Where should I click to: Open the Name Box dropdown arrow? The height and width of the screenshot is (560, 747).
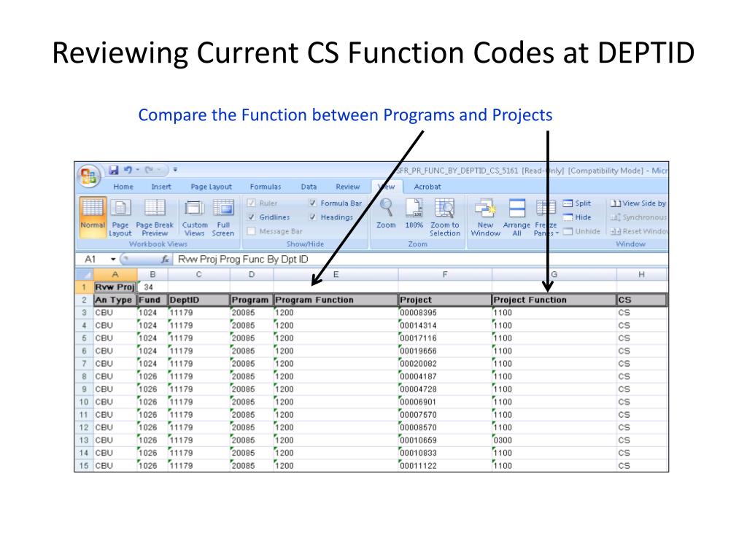pyautogui.click(x=113, y=260)
